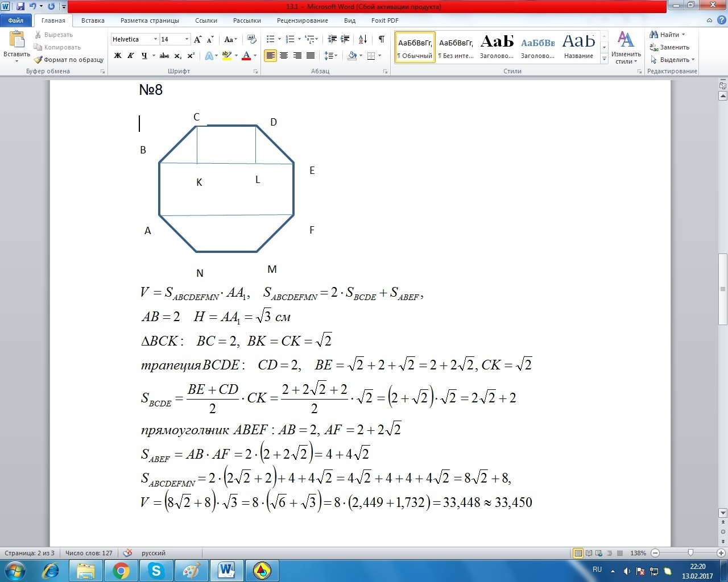Apply the Обычный style
Image resolution: width=728 pixels, height=582 pixels.
click(415, 47)
